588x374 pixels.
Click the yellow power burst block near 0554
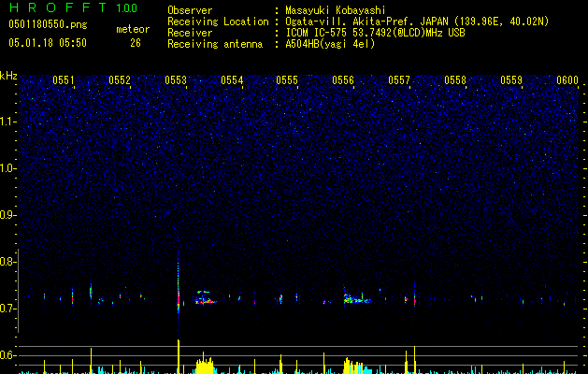click(205, 365)
